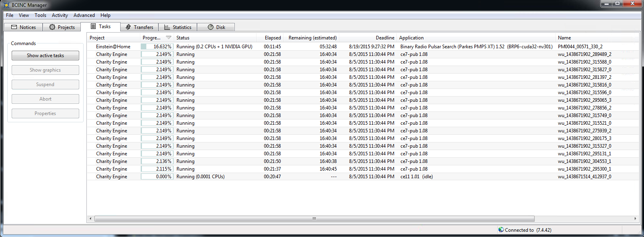The image size is (644, 237).
Task: Click the Properties button
Action: click(x=45, y=113)
